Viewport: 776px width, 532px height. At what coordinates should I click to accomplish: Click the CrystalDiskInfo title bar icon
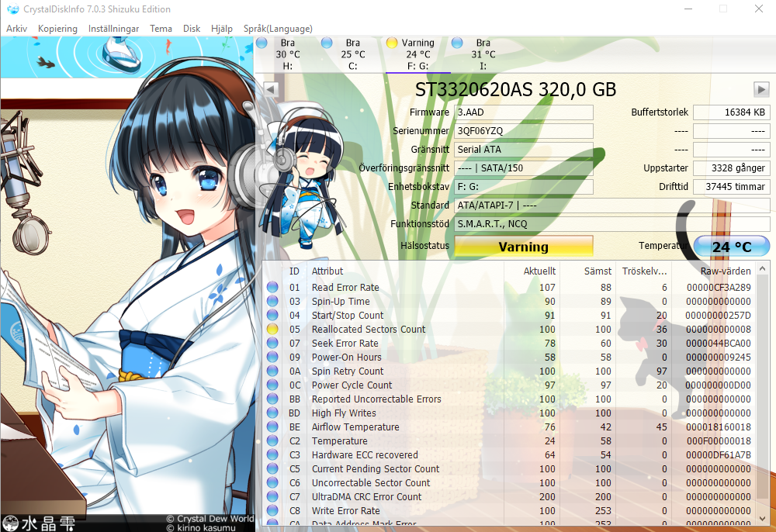(x=12, y=9)
